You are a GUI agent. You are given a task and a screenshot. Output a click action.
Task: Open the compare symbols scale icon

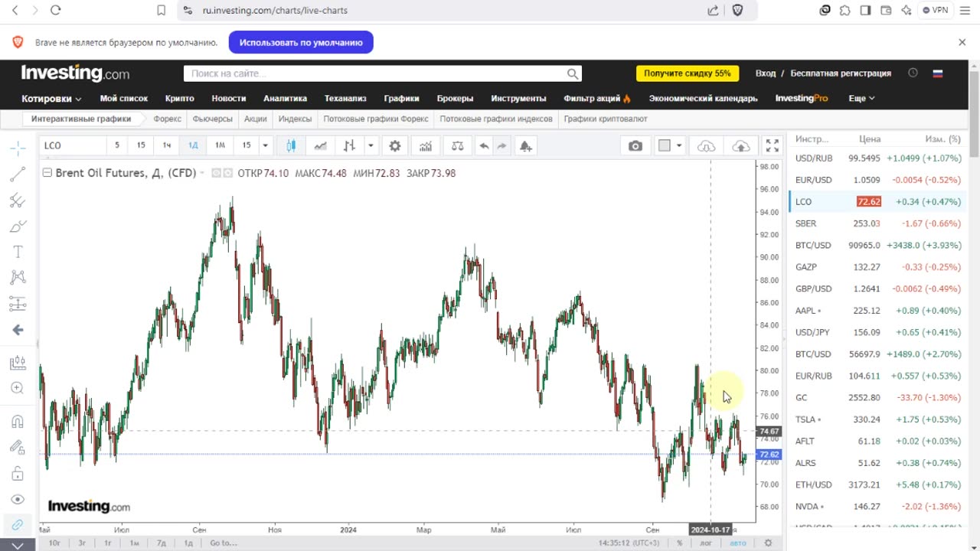[457, 145]
